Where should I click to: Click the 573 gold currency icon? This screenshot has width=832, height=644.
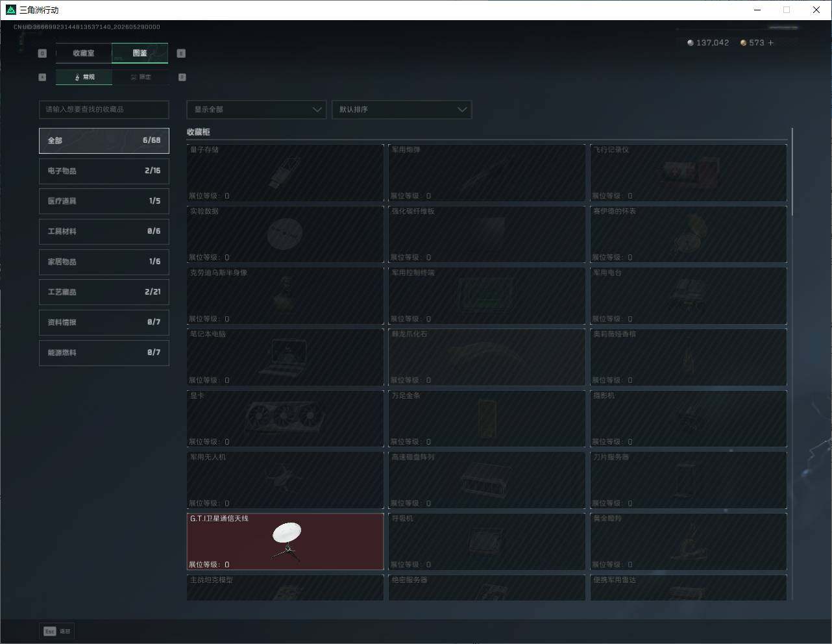point(744,43)
